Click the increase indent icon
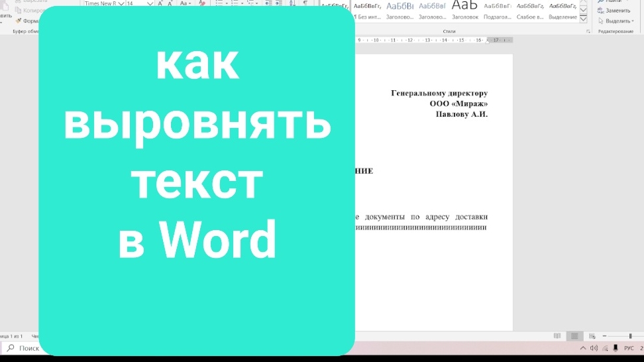 279,3
